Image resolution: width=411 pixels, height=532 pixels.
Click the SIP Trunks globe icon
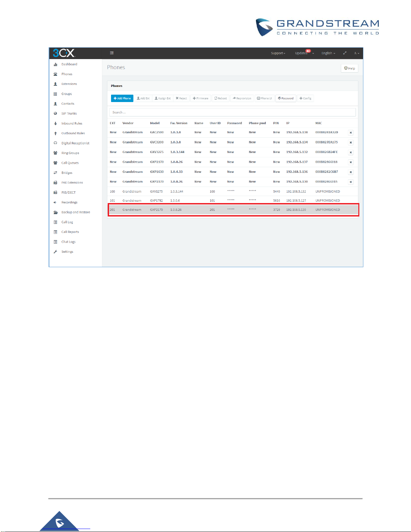click(55, 114)
